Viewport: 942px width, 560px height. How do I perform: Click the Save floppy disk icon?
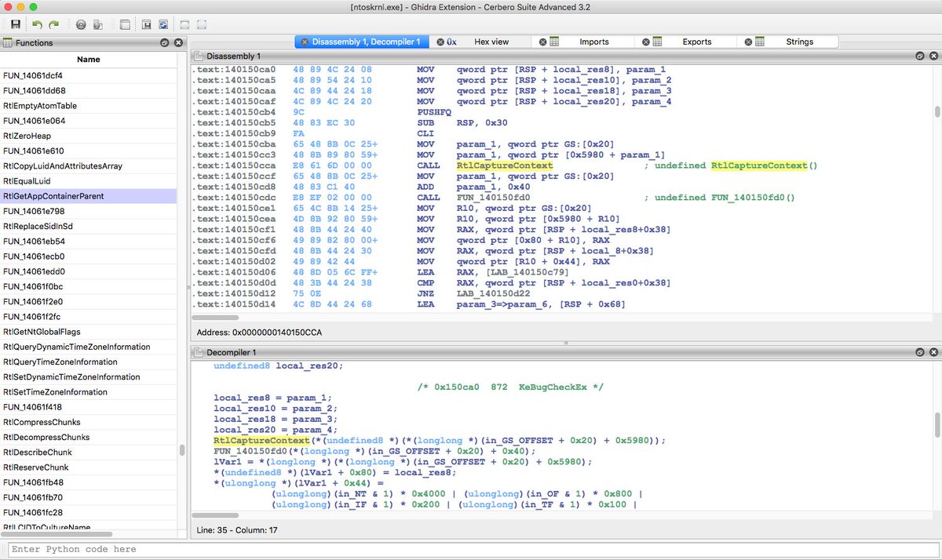[15, 25]
